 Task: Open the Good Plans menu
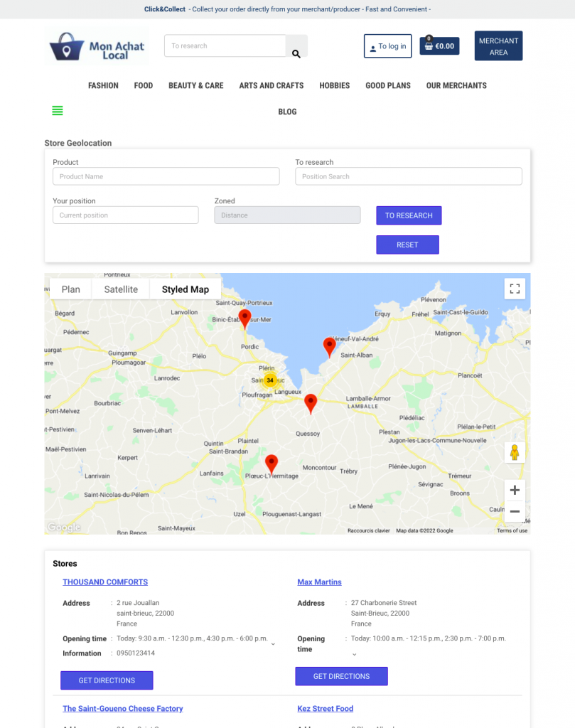388,85
